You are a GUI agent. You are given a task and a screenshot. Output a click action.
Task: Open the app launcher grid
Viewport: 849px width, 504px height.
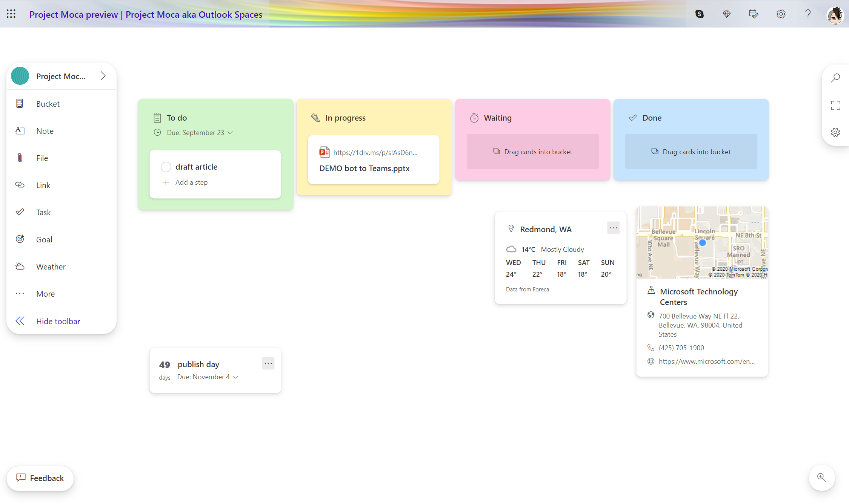click(x=11, y=14)
